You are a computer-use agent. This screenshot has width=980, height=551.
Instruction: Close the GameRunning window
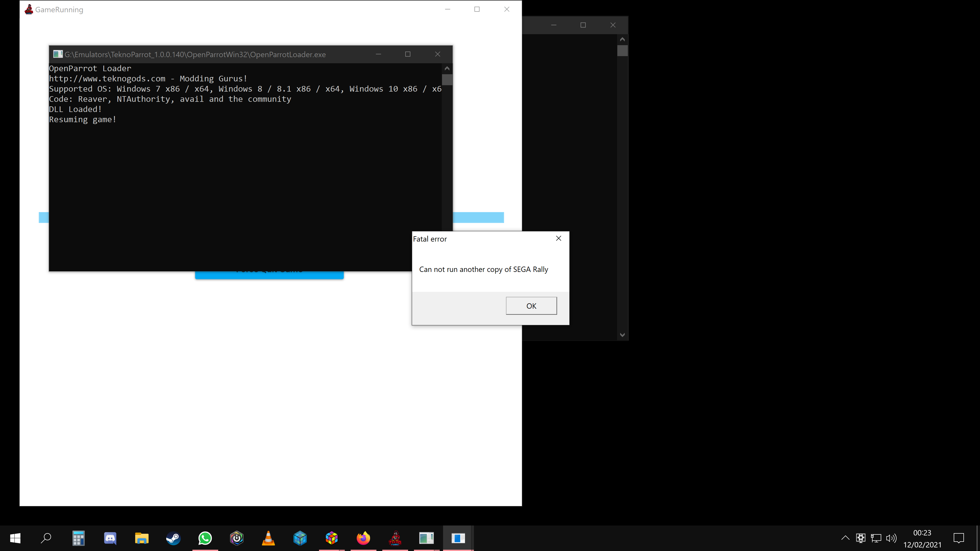coord(506,9)
